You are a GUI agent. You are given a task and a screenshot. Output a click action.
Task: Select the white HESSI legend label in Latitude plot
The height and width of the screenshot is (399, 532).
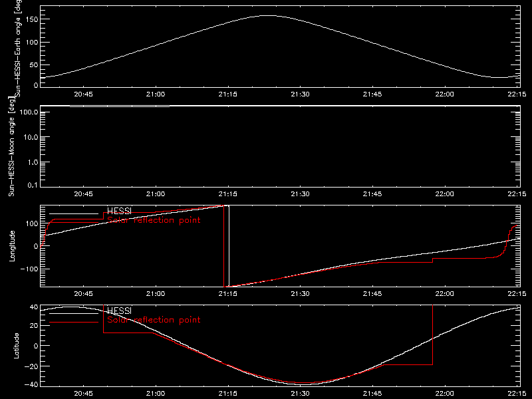tap(119, 311)
